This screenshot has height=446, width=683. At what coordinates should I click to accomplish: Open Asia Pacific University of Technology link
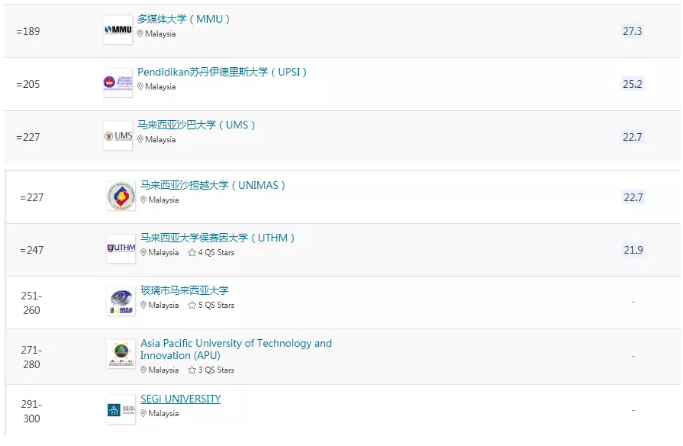pyautogui.click(x=236, y=349)
